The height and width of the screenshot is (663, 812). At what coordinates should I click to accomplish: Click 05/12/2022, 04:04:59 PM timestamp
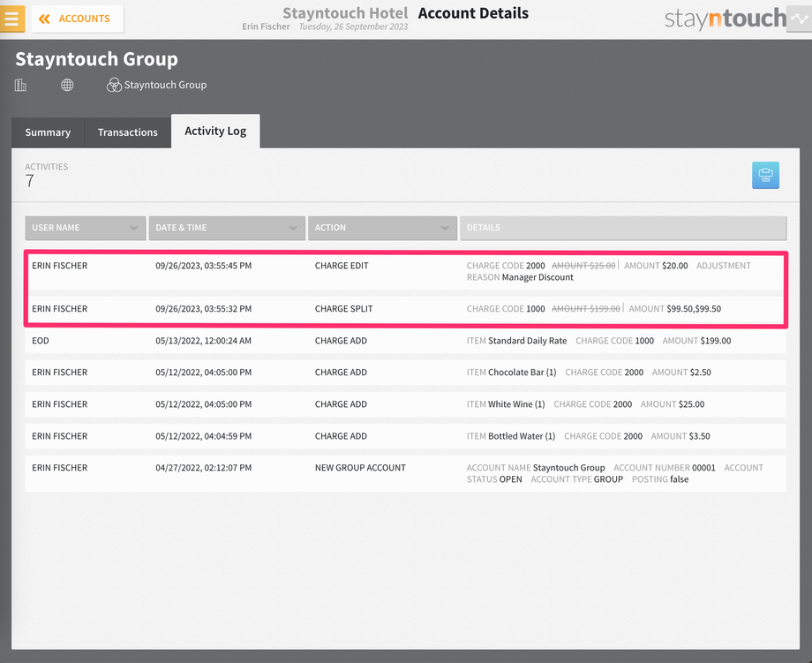pyautogui.click(x=204, y=436)
